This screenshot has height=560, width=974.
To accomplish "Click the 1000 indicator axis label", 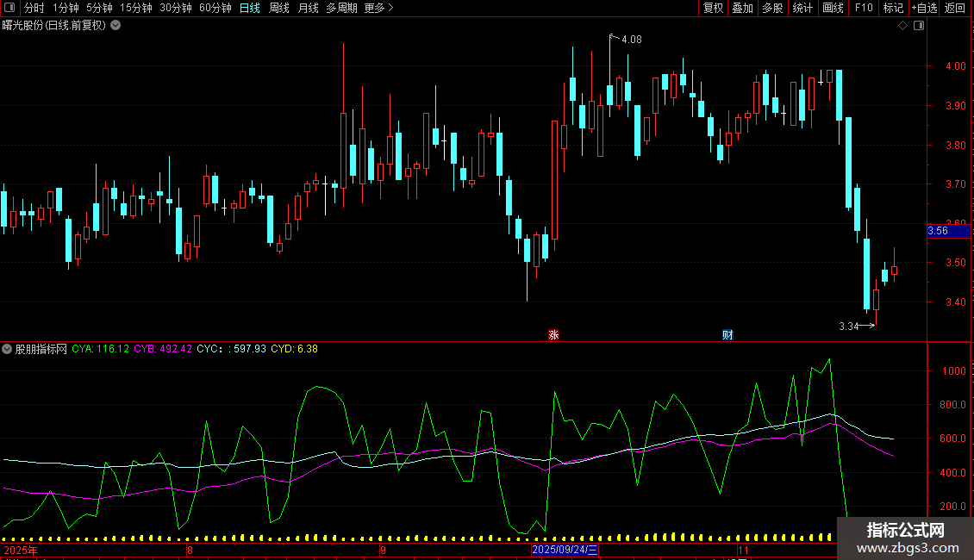I will point(954,371).
